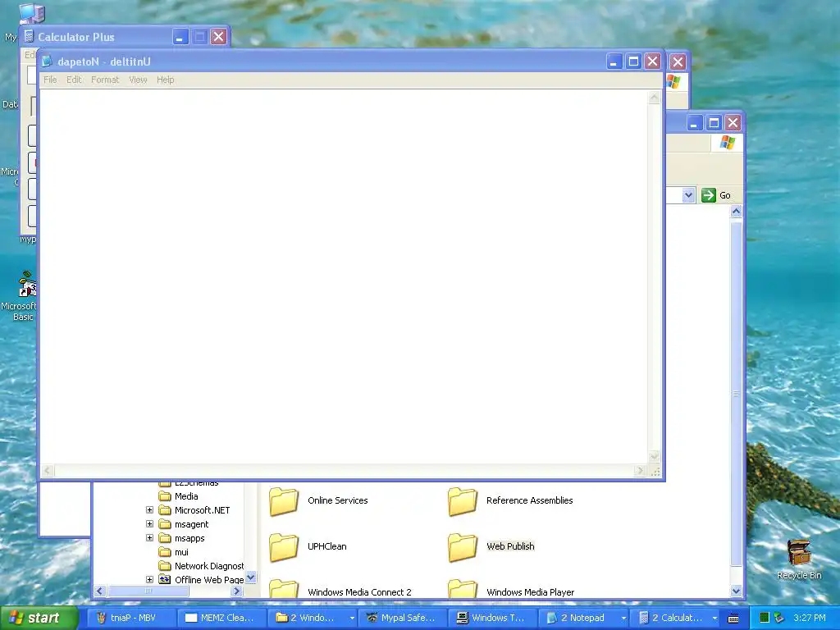Click inside the Notepad text area

[343, 276]
